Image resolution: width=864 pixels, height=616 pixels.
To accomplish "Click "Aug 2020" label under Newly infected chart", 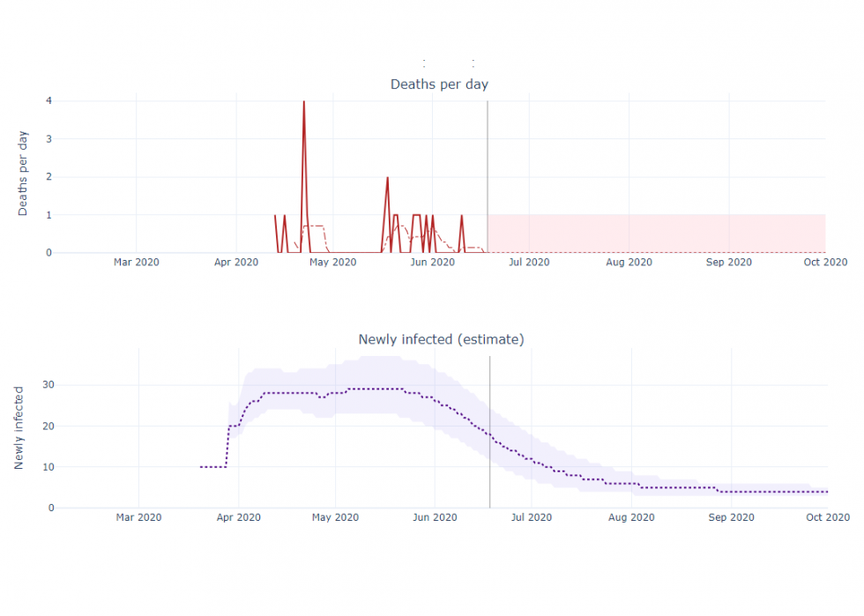I will click(x=632, y=517).
